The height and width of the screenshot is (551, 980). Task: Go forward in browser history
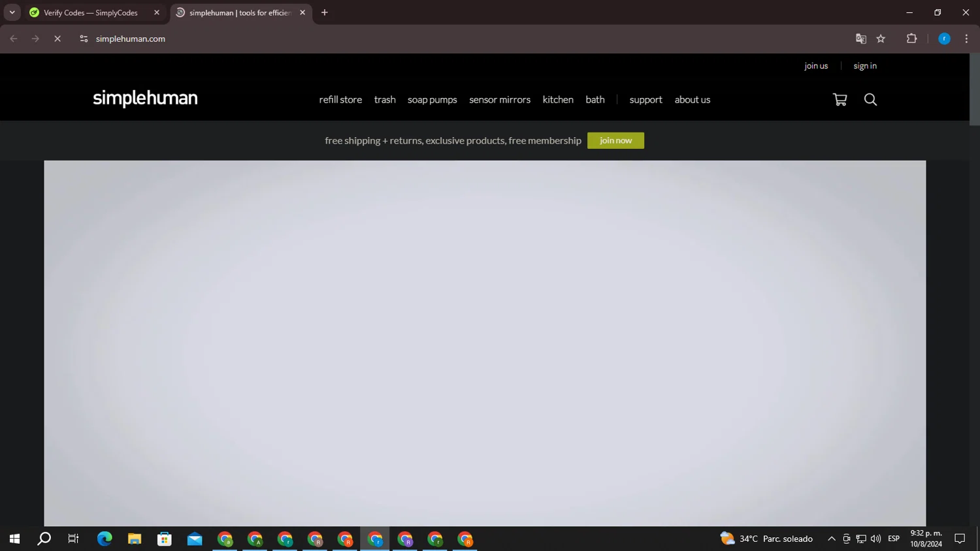point(35,39)
